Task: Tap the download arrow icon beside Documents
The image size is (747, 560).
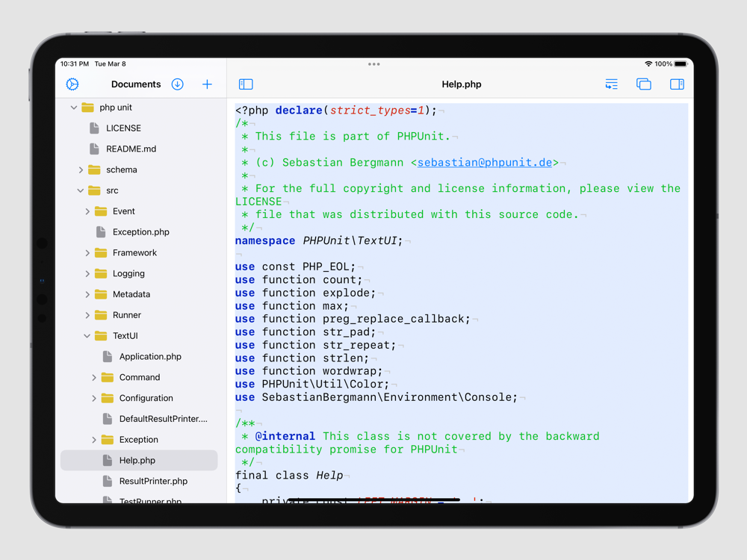Action: coord(178,84)
